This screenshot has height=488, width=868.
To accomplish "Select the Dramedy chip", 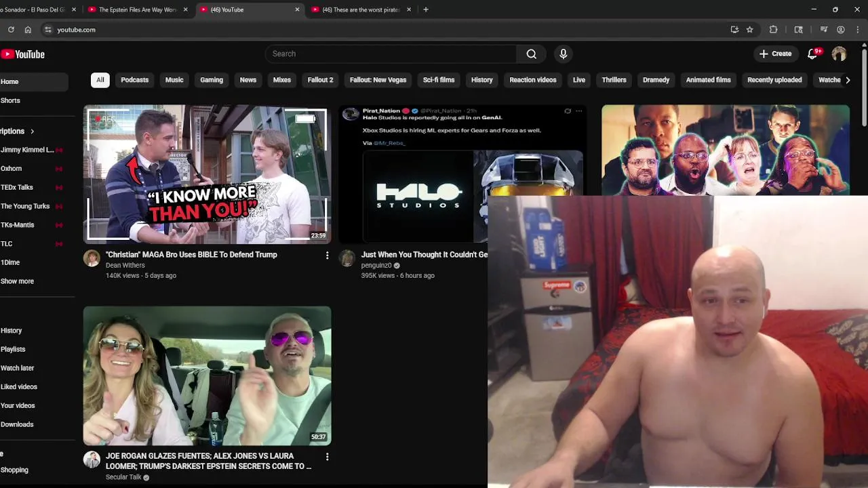I will (656, 80).
